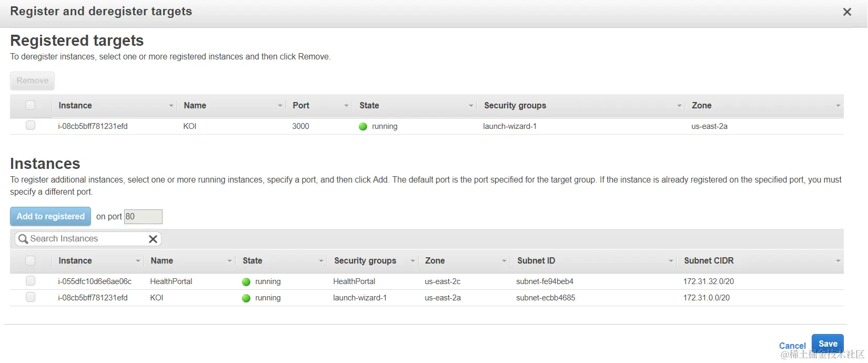The image size is (868, 363).
Task: Clear the Search Instances field with X icon
Action: [x=153, y=239]
